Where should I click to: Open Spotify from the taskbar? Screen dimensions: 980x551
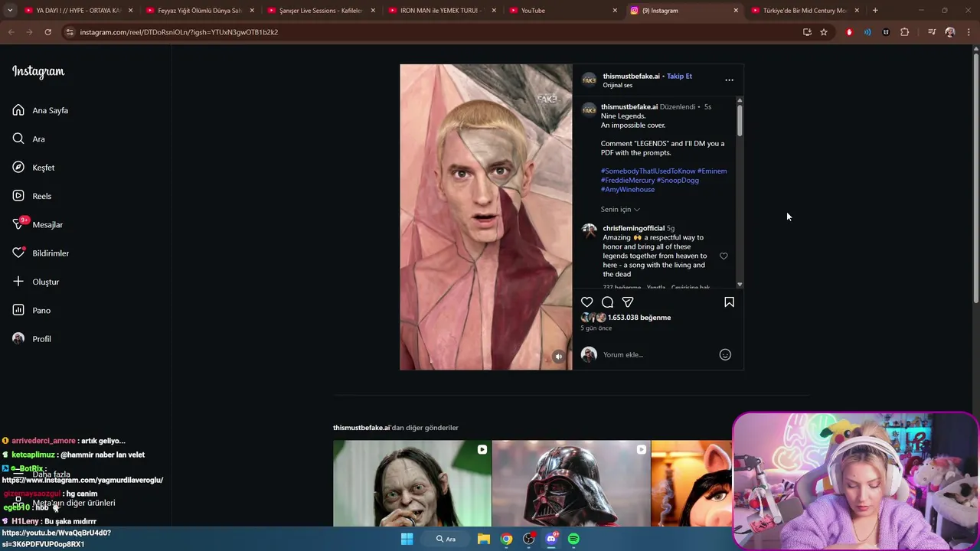pos(573,539)
